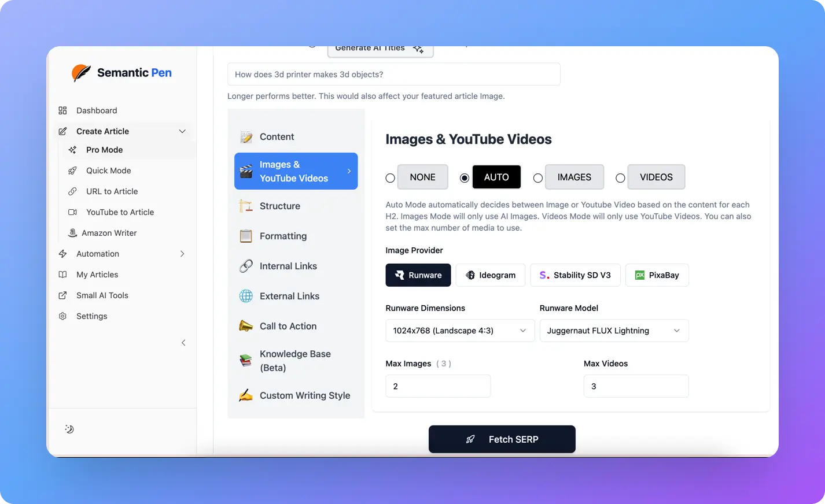Expand the Automation submenu chevron

(182, 254)
